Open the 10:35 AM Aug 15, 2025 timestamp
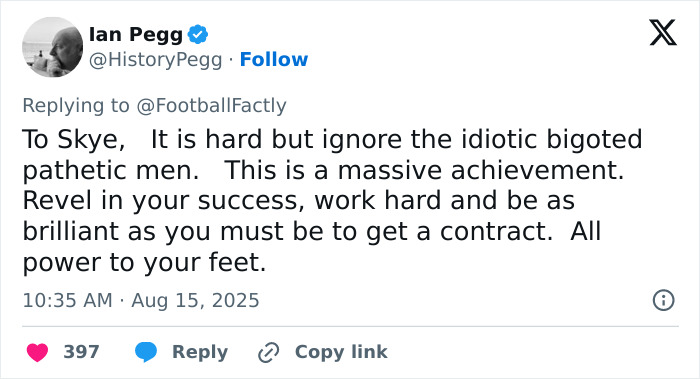This screenshot has height=379, width=700. tap(141, 300)
